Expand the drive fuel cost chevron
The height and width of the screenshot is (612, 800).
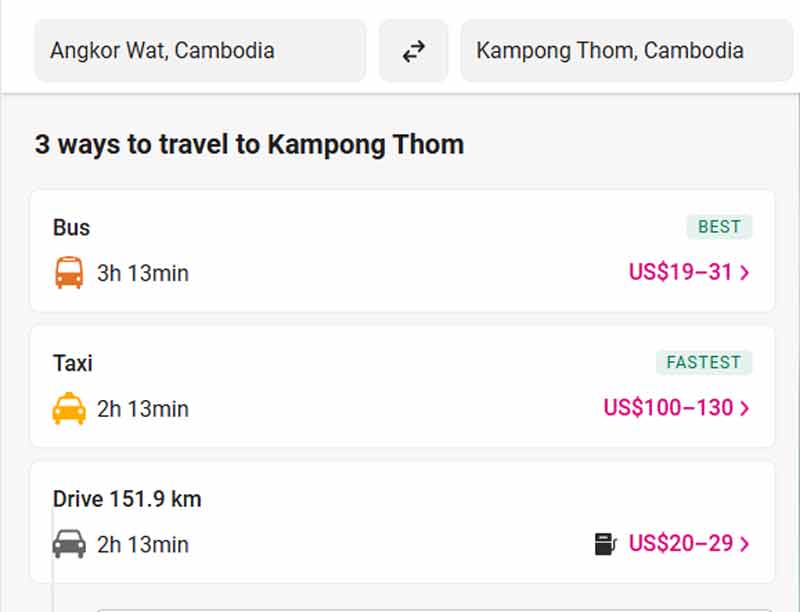(x=745, y=544)
